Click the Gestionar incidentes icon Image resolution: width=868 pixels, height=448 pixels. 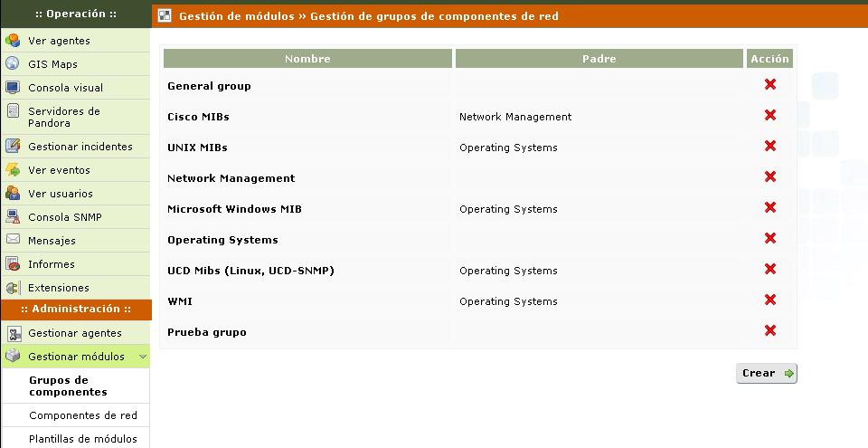coord(13,147)
